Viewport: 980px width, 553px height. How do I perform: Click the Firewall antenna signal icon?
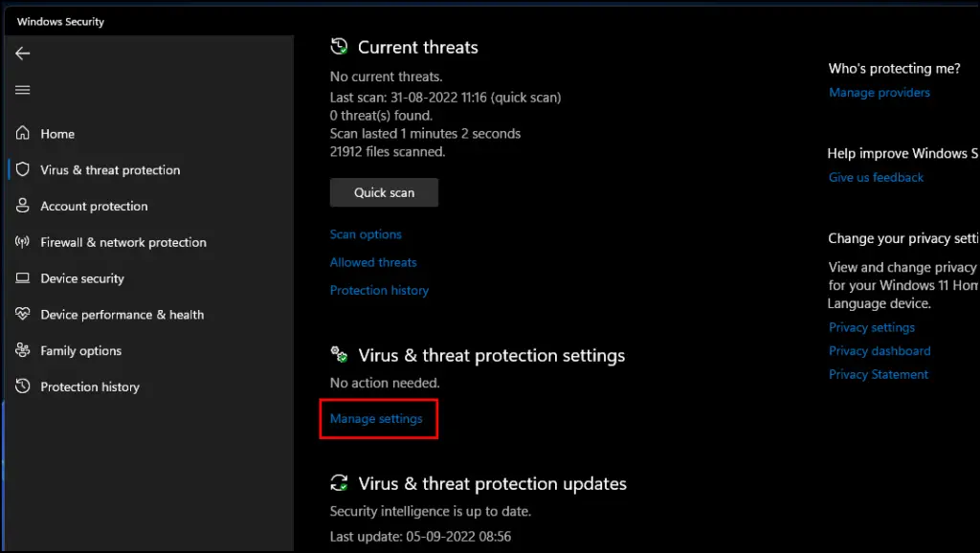pyautogui.click(x=23, y=242)
